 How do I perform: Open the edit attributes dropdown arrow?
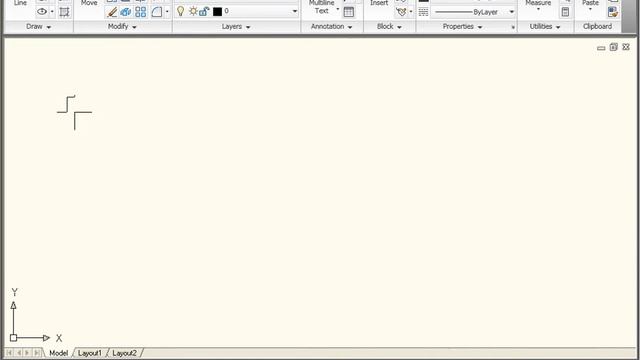click(411, 12)
